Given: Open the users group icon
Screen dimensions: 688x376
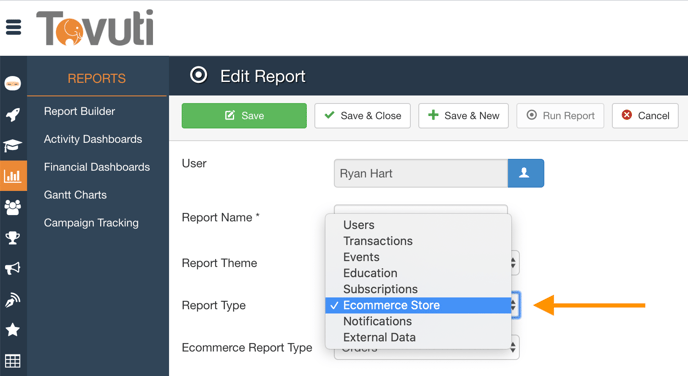Looking at the screenshot, I should click(x=13, y=207).
